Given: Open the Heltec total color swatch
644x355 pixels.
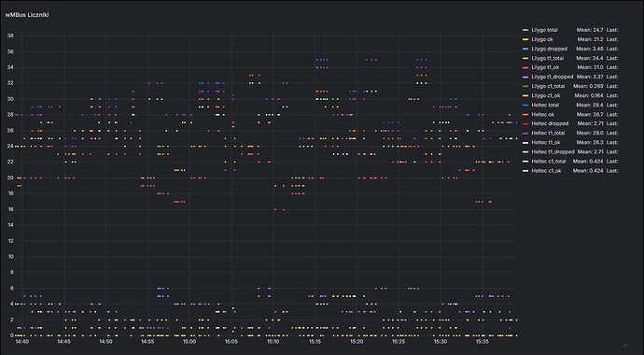Looking at the screenshot, I should point(525,106).
